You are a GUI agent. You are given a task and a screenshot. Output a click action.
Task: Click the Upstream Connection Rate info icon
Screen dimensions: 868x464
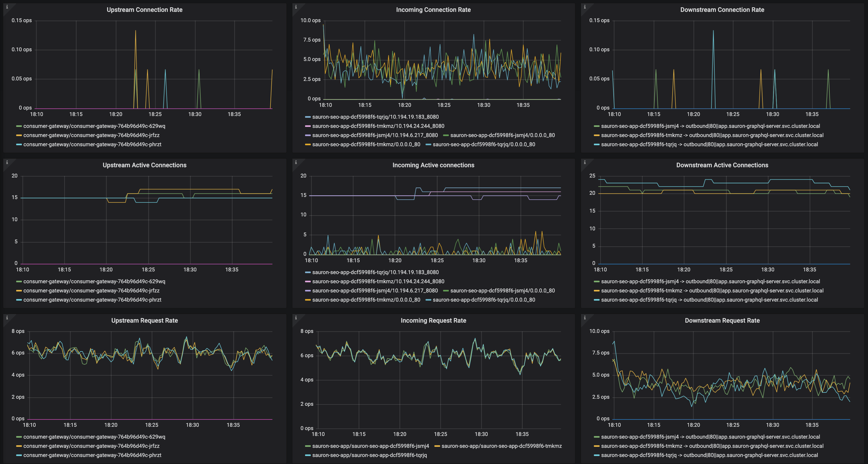tap(7, 7)
